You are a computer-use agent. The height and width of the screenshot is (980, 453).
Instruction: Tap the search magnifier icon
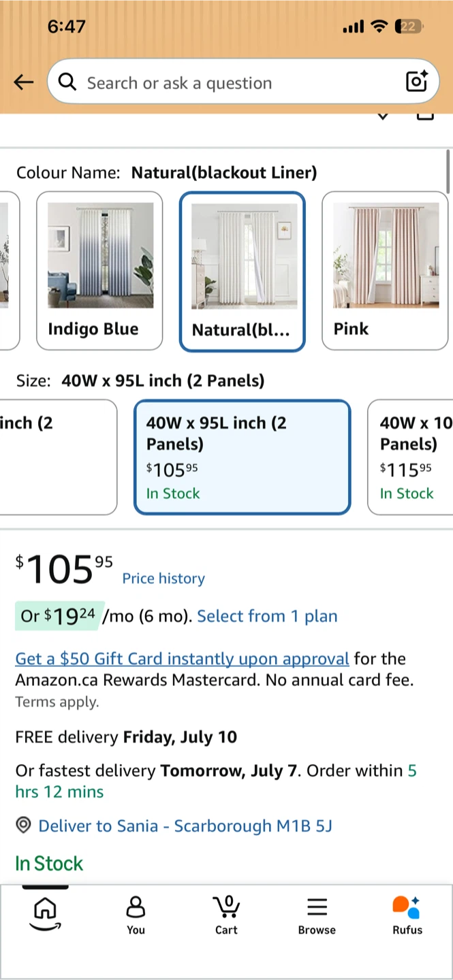pyautogui.click(x=67, y=82)
